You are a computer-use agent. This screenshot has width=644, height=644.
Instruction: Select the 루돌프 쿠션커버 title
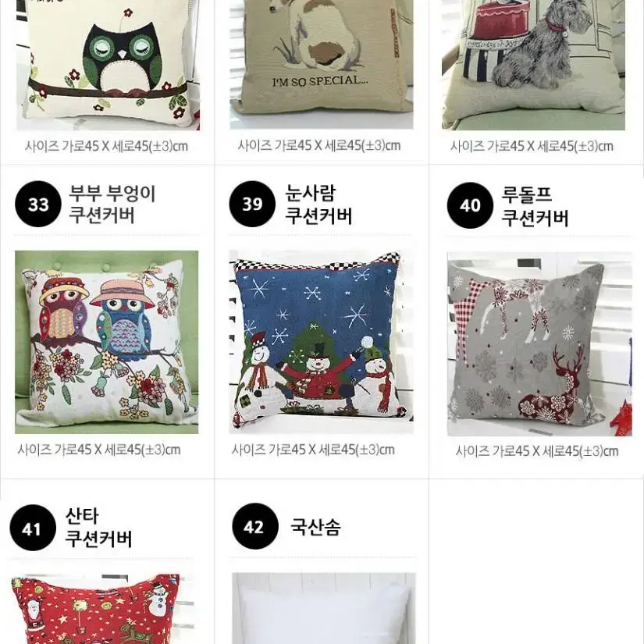535,207
